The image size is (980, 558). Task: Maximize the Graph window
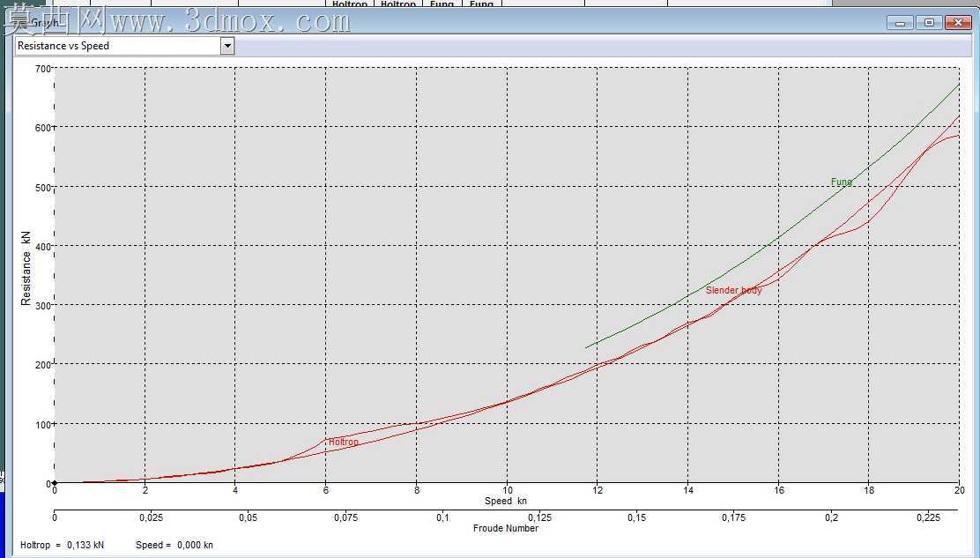click(x=930, y=23)
